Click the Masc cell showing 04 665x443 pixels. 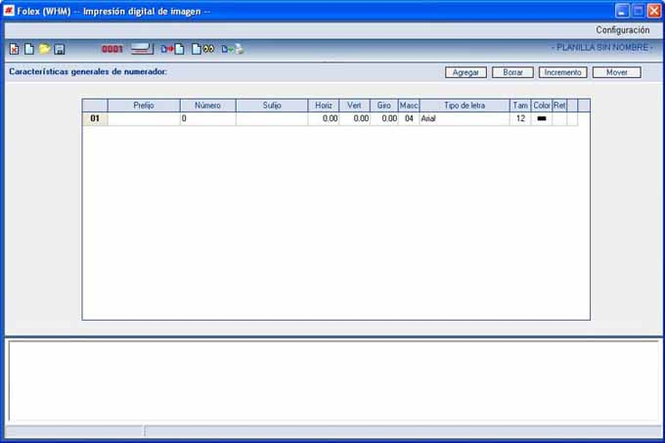[x=409, y=119]
